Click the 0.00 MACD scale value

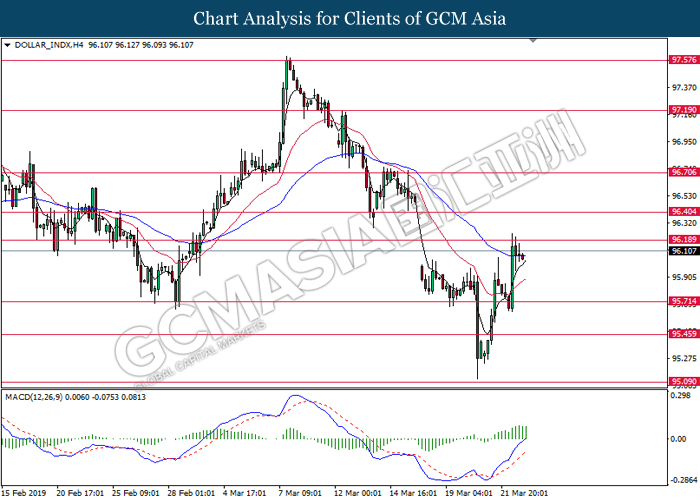pos(679,439)
